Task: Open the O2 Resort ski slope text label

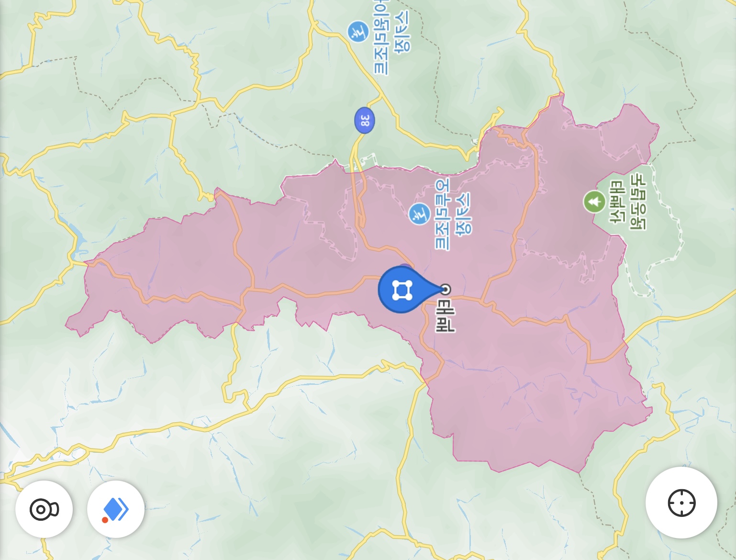Action: 453,214
